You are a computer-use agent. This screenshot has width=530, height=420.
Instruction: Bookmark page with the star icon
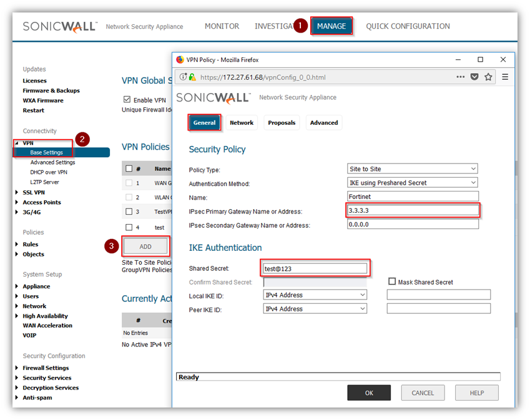pos(488,77)
